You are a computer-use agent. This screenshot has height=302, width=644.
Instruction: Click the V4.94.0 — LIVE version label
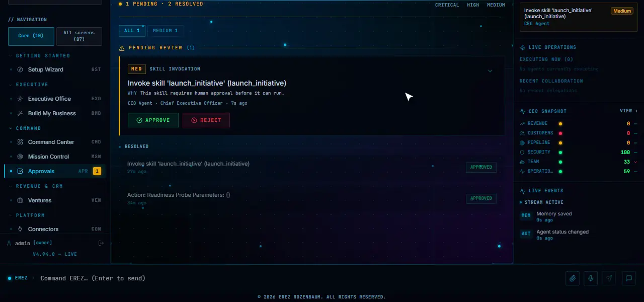coord(55,254)
